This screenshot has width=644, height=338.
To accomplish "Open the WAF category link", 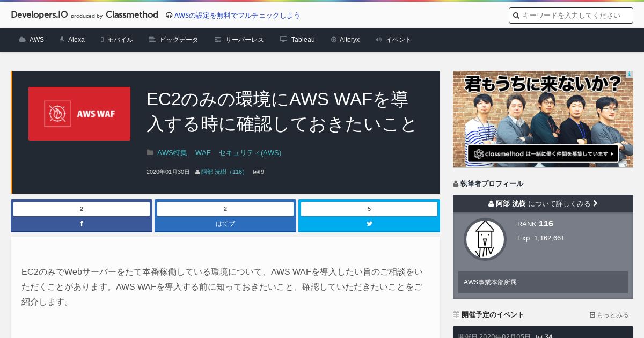I will pyautogui.click(x=203, y=153).
